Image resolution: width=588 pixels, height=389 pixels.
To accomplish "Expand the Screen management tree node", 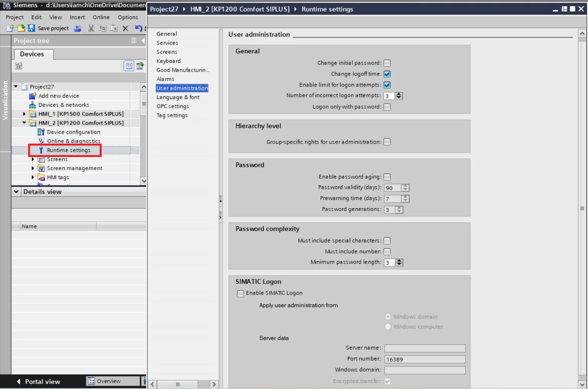I will coord(33,168).
